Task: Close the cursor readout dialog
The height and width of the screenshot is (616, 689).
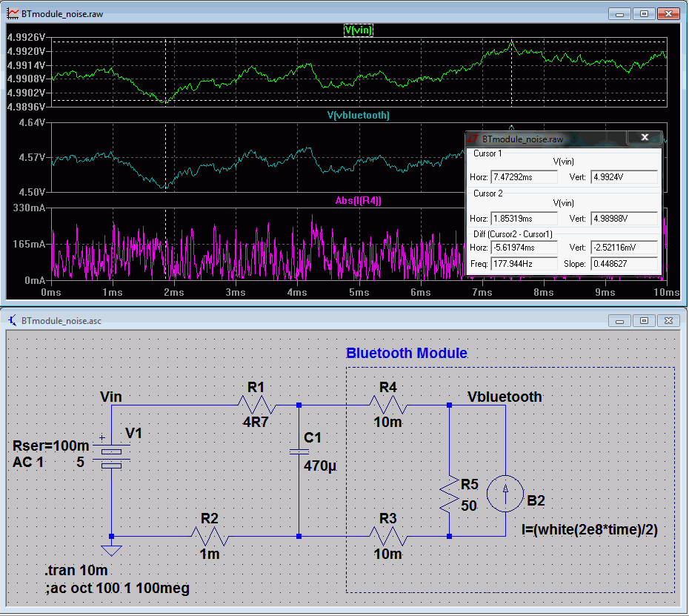Action: click(x=644, y=138)
